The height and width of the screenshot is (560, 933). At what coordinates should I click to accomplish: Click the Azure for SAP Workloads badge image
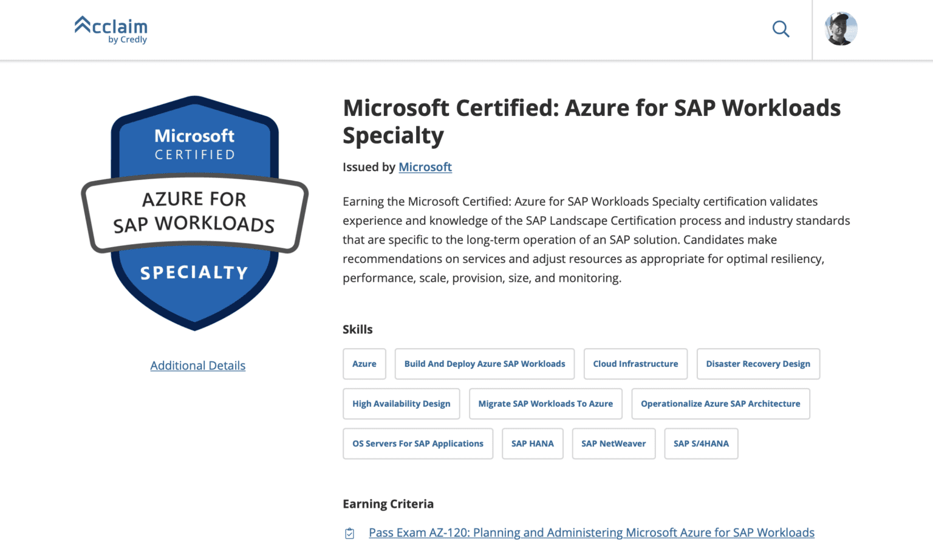(194, 213)
